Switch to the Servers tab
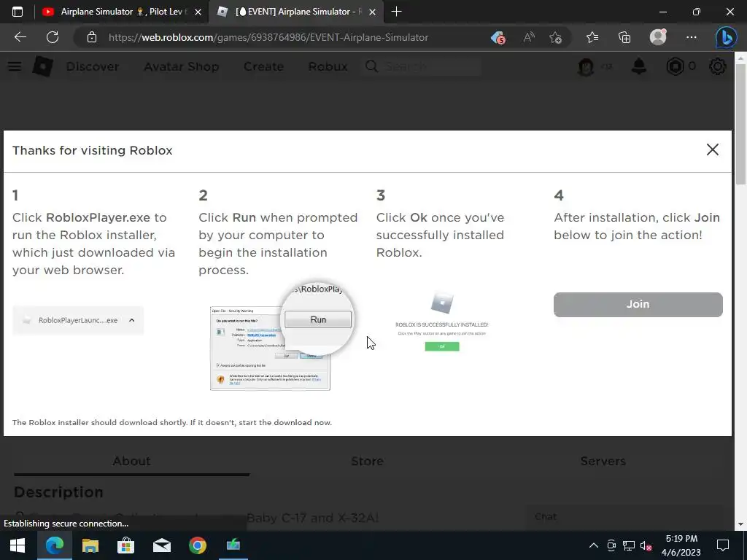The width and height of the screenshot is (747, 560). coord(603,461)
